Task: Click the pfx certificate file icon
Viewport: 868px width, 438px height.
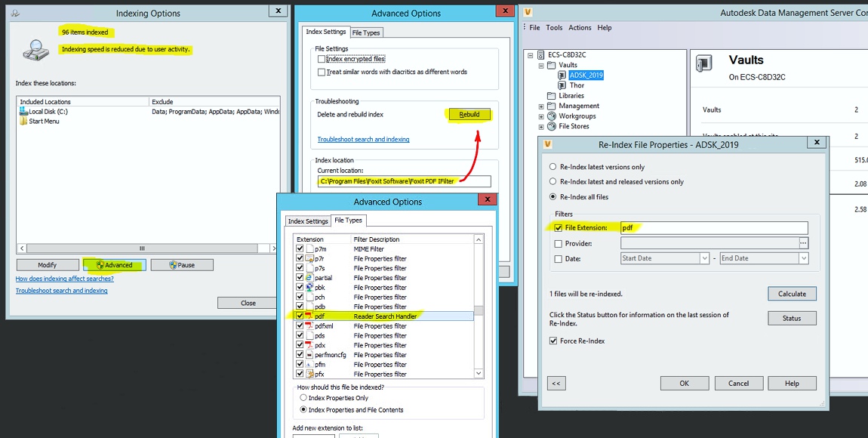Action: 310,374
